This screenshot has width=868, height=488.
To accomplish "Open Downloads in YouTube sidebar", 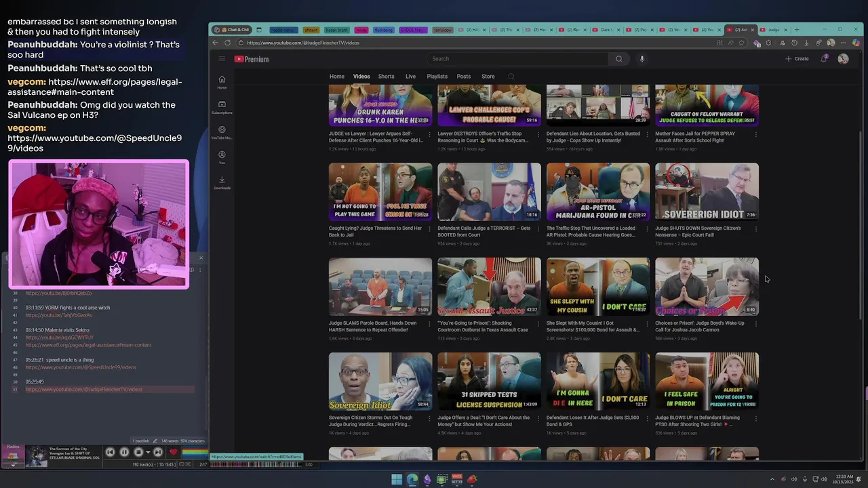I will tap(222, 182).
